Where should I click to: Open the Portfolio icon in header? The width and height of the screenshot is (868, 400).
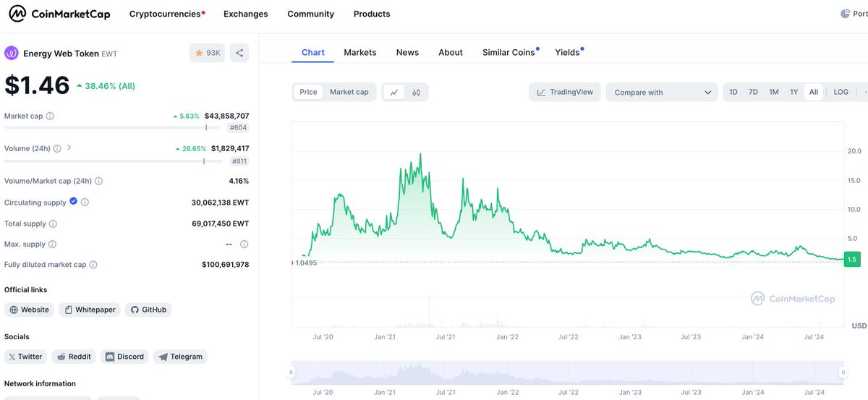click(846, 14)
